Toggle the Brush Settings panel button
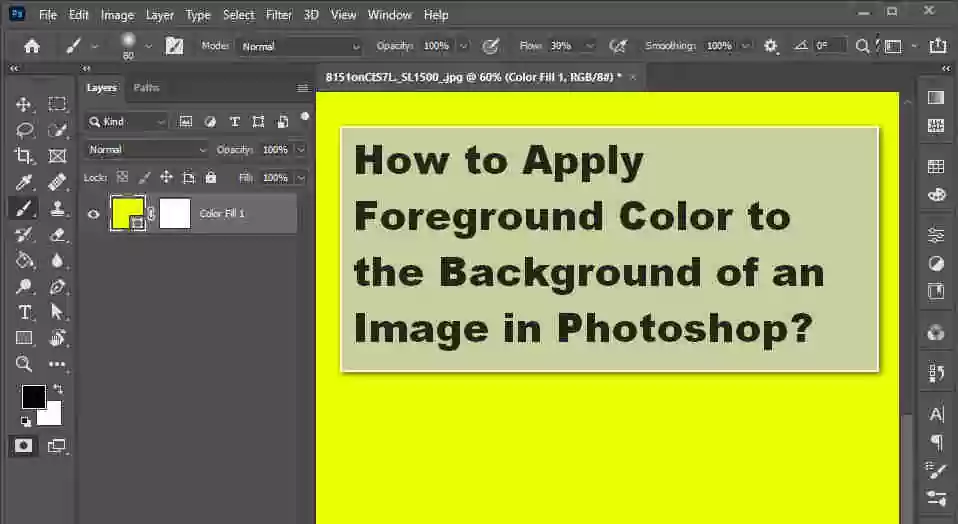 coord(174,46)
